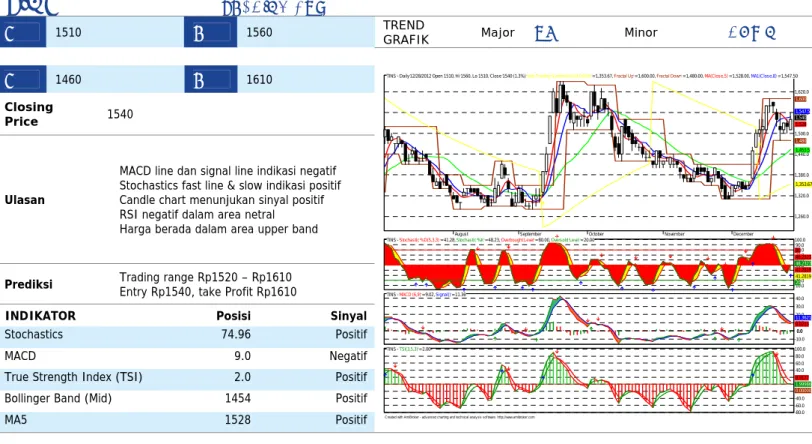Screen dimensions: 812x444
Task: Click the Ulasan heading
Action: pyautogui.click(x=24, y=200)
